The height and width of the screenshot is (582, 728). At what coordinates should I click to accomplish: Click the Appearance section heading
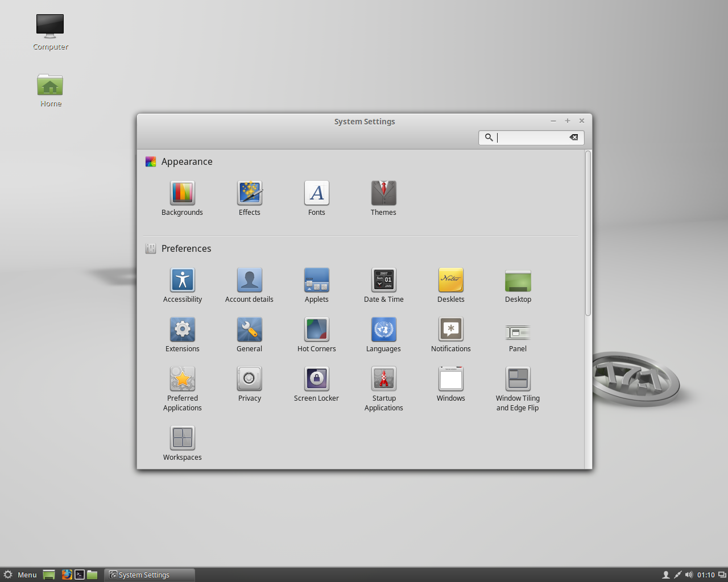click(x=187, y=161)
